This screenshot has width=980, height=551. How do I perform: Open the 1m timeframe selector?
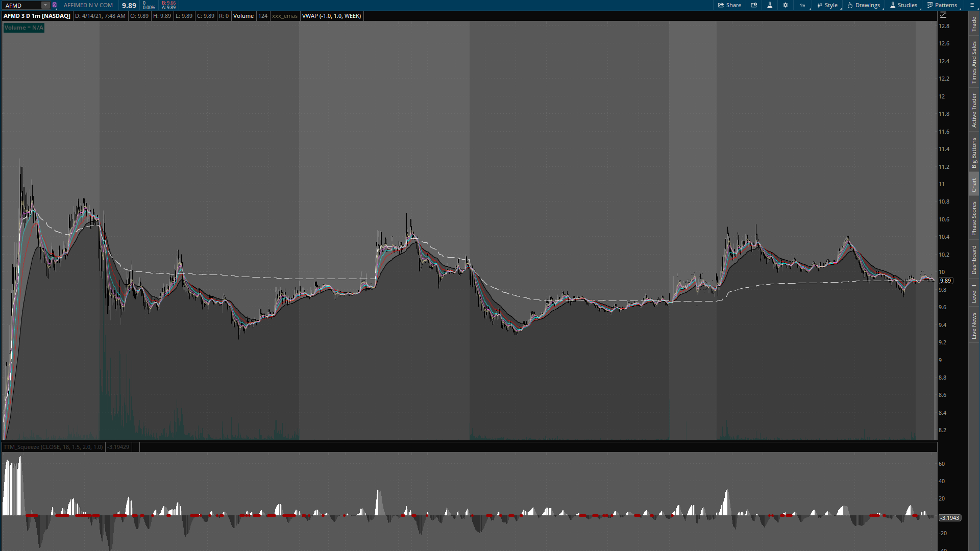coord(802,5)
